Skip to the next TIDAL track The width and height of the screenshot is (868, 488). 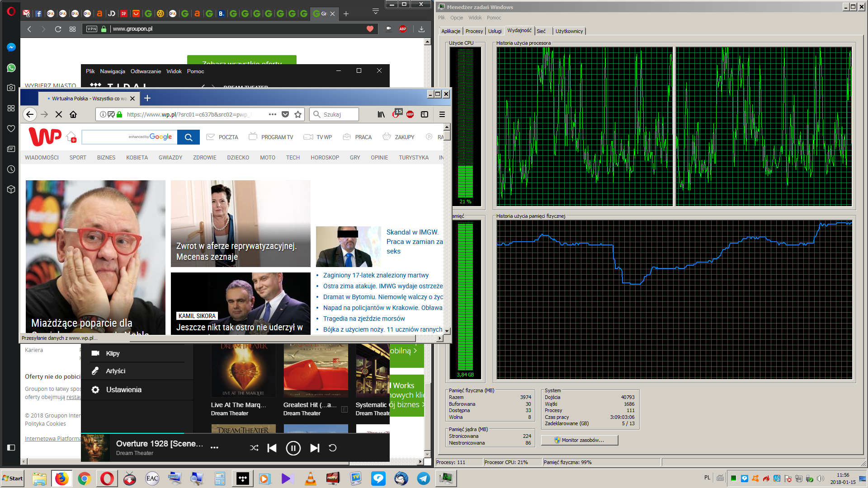click(315, 448)
